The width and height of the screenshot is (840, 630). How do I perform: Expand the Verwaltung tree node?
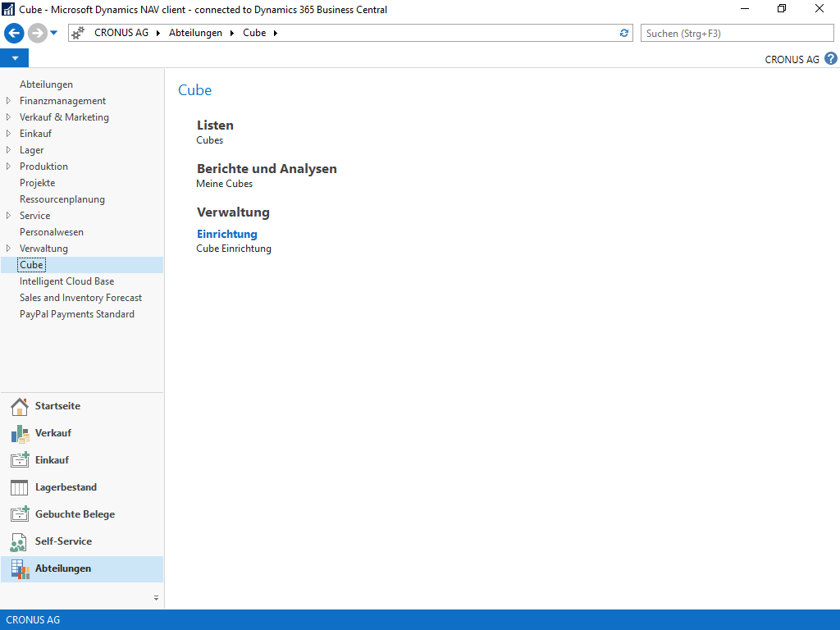pyautogui.click(x=8, y=248)
